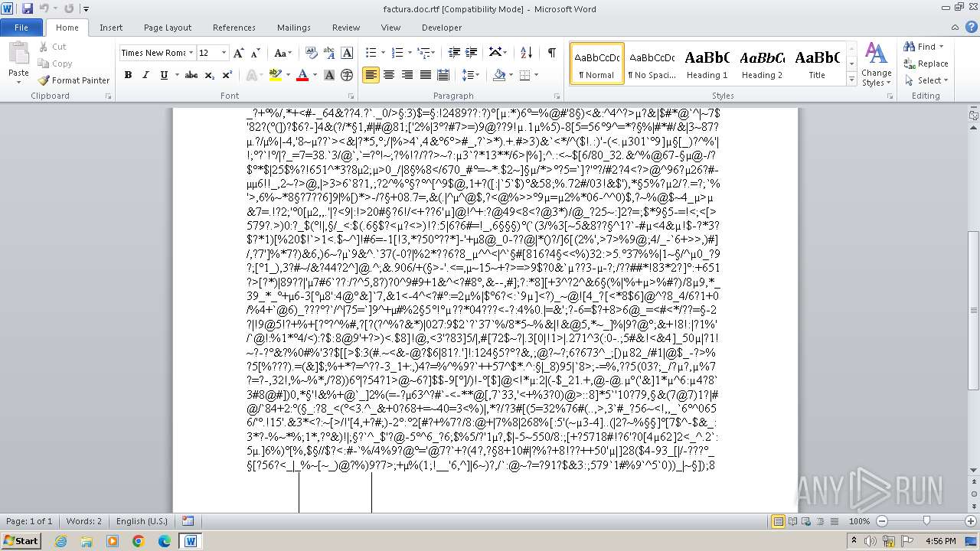980x551 pixels.
Task: Click English (U.S.) language indicator
Action: 142,521
